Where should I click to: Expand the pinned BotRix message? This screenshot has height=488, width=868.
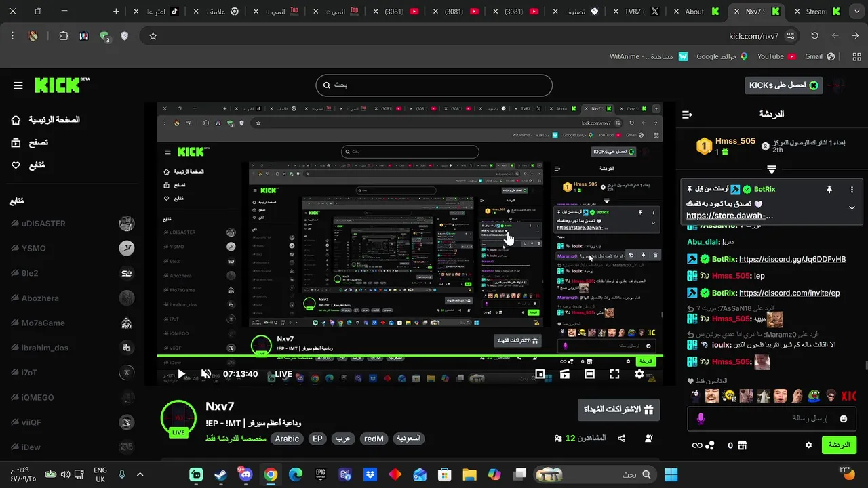(x=852, y=208)
